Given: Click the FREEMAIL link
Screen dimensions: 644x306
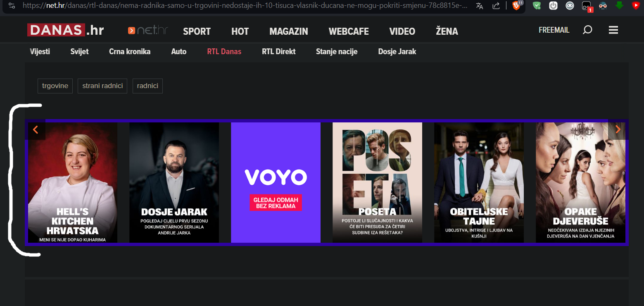Looking at the screenshot, I should pyautogui.click(x=554, y=30).
